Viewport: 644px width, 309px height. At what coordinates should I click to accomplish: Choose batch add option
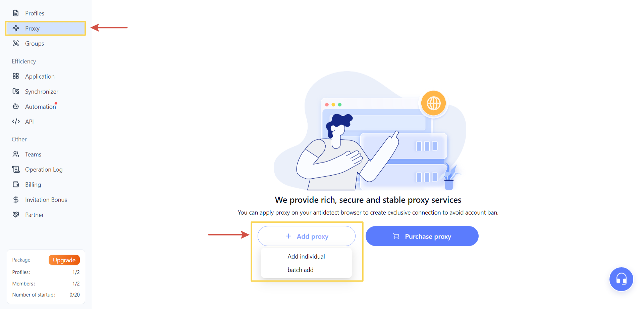coord(301,270)
